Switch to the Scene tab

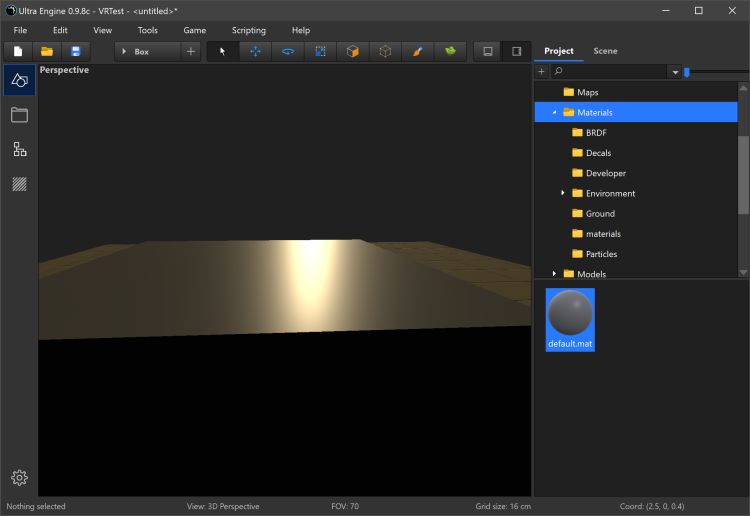click(605, 51)
